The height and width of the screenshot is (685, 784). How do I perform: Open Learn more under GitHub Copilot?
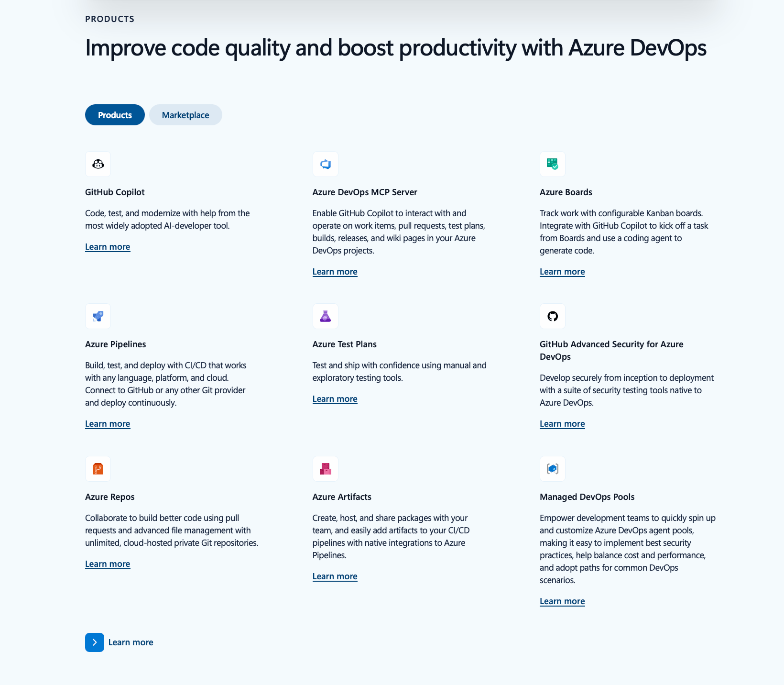(x=108, y=247)
